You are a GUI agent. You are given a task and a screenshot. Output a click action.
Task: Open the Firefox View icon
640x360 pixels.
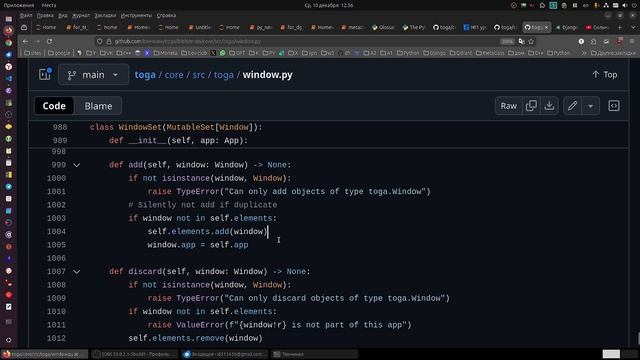click(x=24, y=27)
